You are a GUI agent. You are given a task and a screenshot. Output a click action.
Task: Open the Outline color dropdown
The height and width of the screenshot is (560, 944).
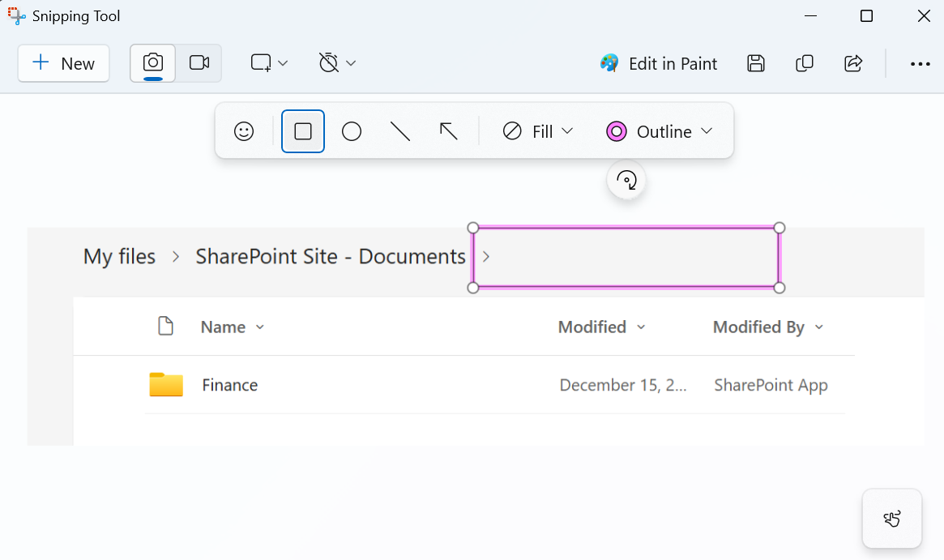660,131
